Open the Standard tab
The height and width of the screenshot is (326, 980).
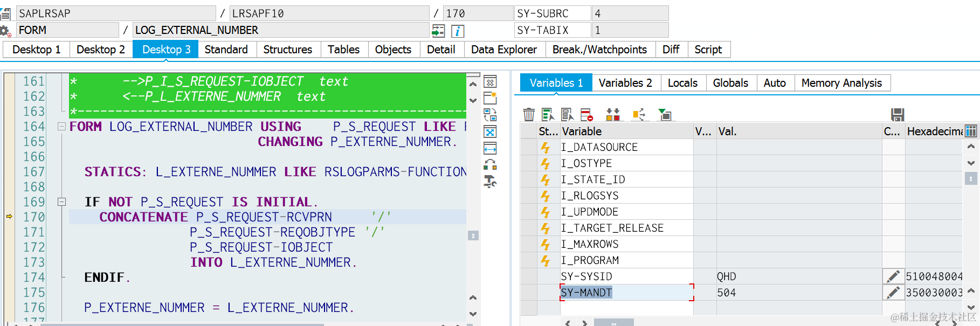click(226, 50)
